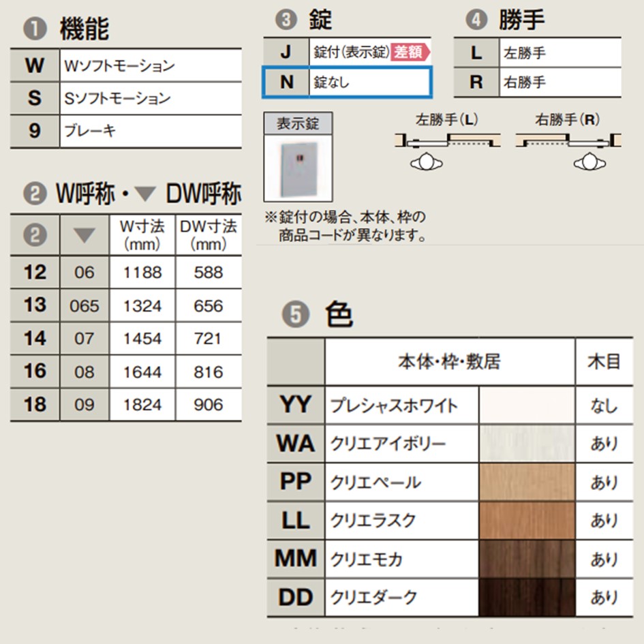Click the 左勝手(L) door diagram
Screen dimensions: 644x644
click(x=447, y=144)
